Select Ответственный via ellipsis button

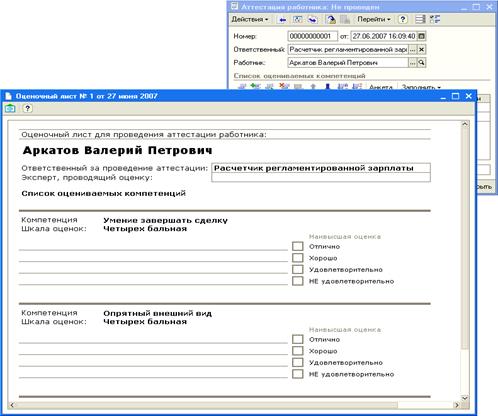(413, 49)
